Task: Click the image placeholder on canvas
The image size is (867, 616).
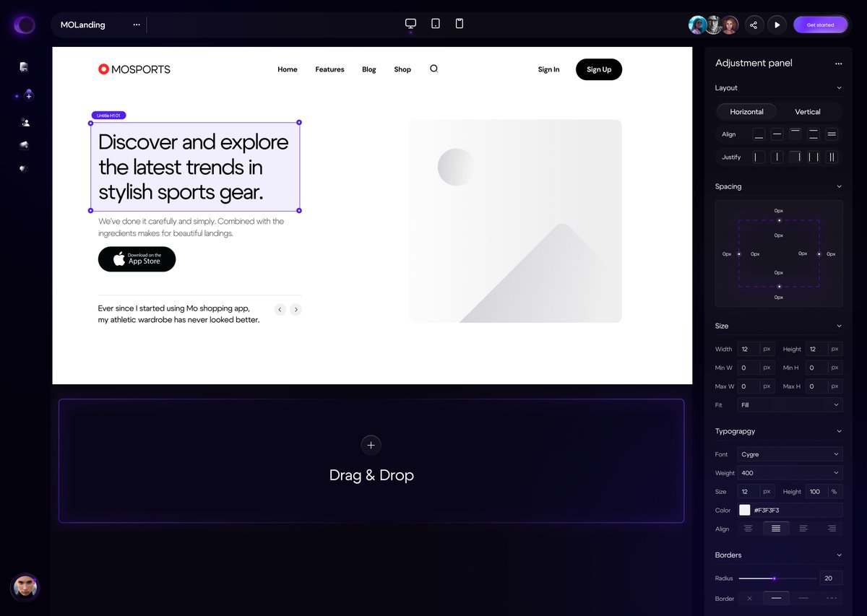Action: click(515, 221)
